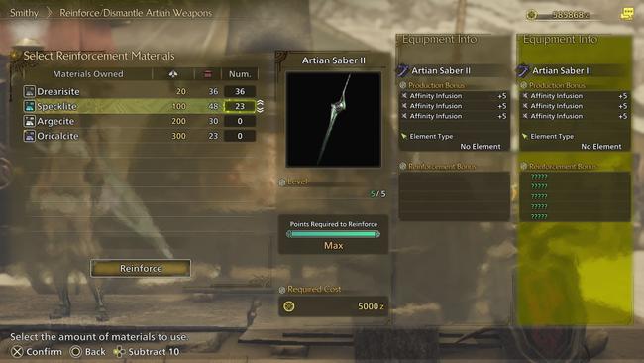Click the Smithy breadcrumb label
Image resolution: width=644 pixels, height=363 pixels.
tap(24, 13)
